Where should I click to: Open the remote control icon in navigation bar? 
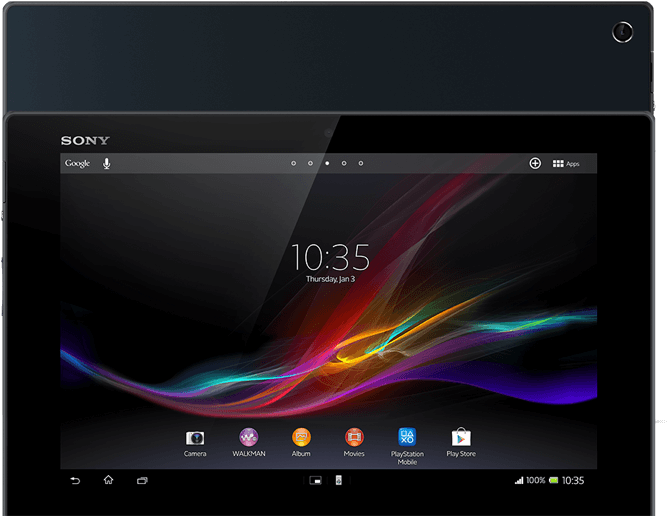pos(339,480)
